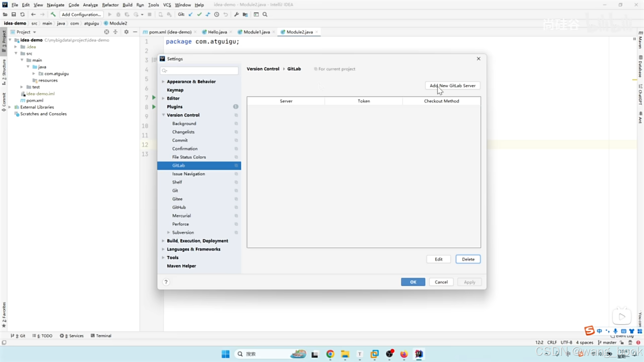Viewport: 644px width, 362px height.
Task: Expand Build, Execution, Deployment settings section
Action: coord(163,241)
